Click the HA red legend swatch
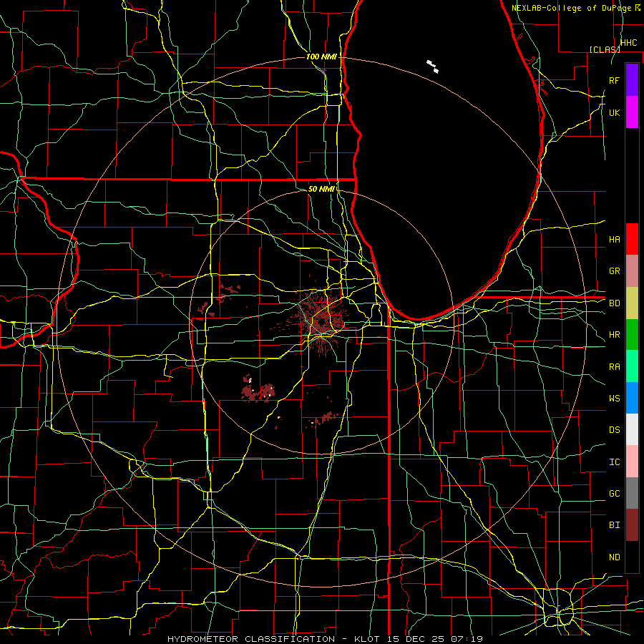This screenshot has height=644, width=644. (x=632, y=239)
